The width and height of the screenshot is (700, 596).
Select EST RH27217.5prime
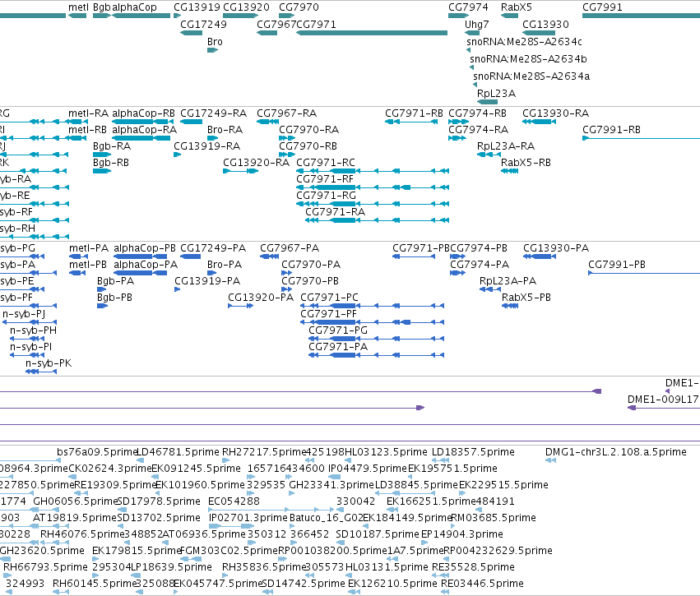(264, 452)
